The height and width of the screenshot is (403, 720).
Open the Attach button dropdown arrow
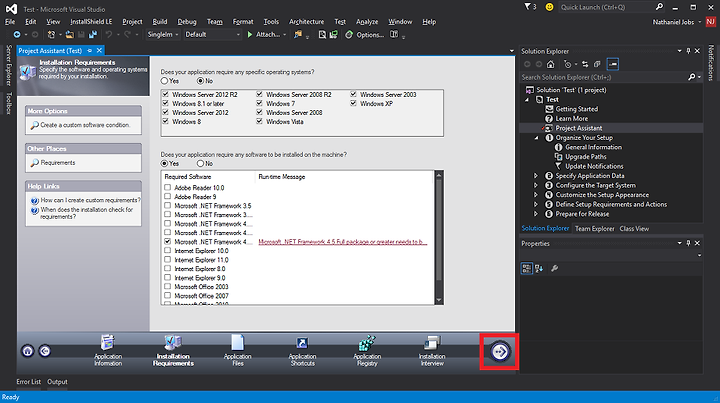pyautogui.click(x=285, y=34)
